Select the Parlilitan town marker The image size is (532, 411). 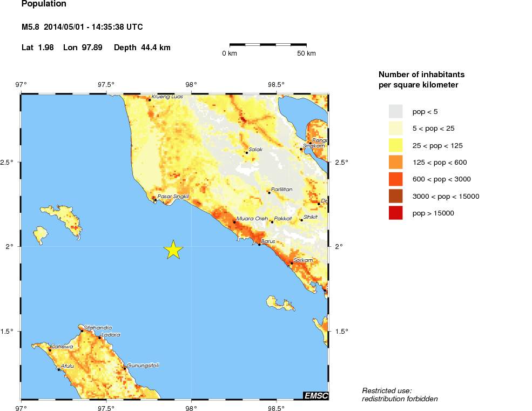coord(269,192)
